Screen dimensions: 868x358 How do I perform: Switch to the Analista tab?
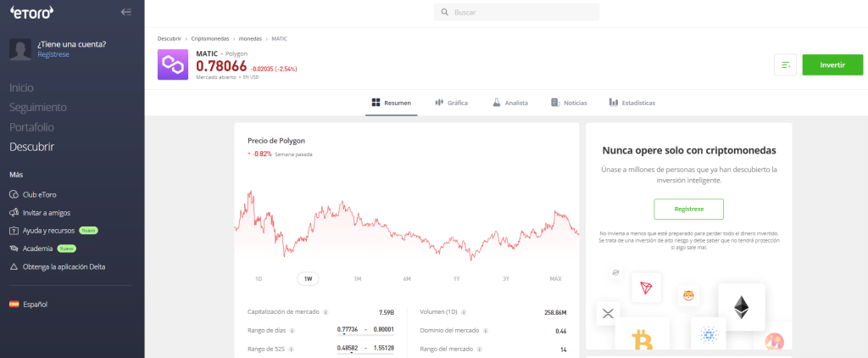click(x=510, y=103)
